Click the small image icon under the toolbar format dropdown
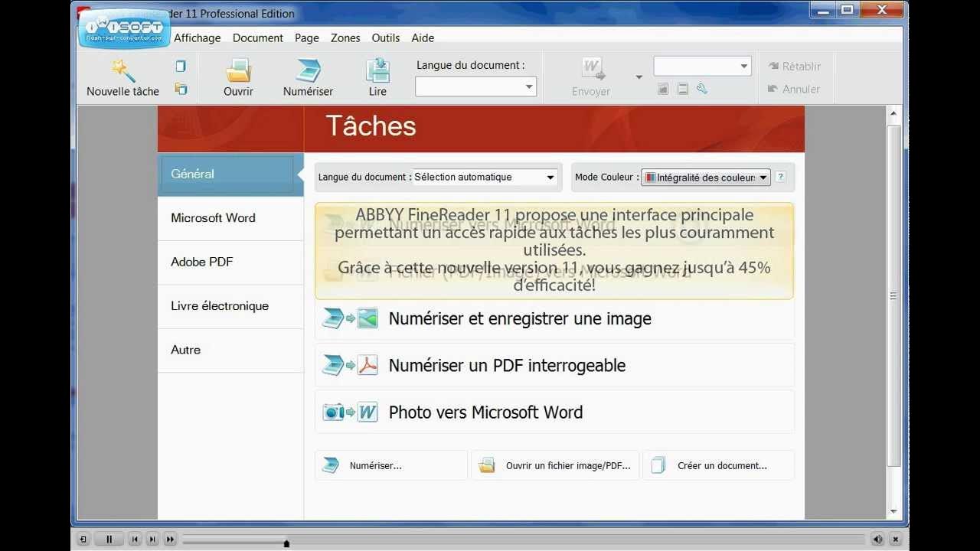Viewport: 980px width, 551px height. pyautogui.click(x=663, y=89)
